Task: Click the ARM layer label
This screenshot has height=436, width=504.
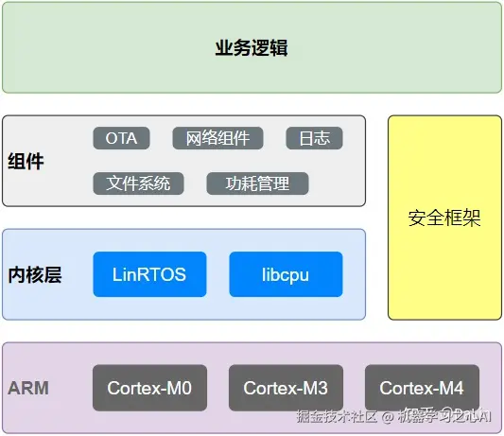Action: 28,388
